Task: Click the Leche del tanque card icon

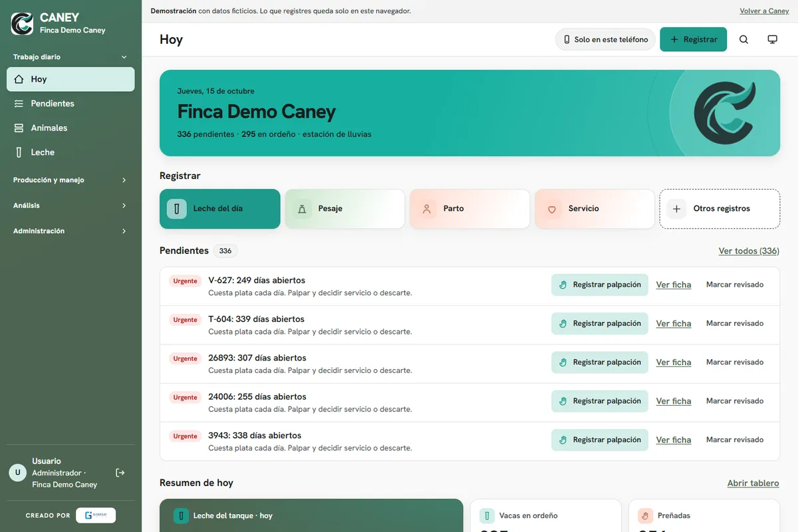Action: [181, 515]
